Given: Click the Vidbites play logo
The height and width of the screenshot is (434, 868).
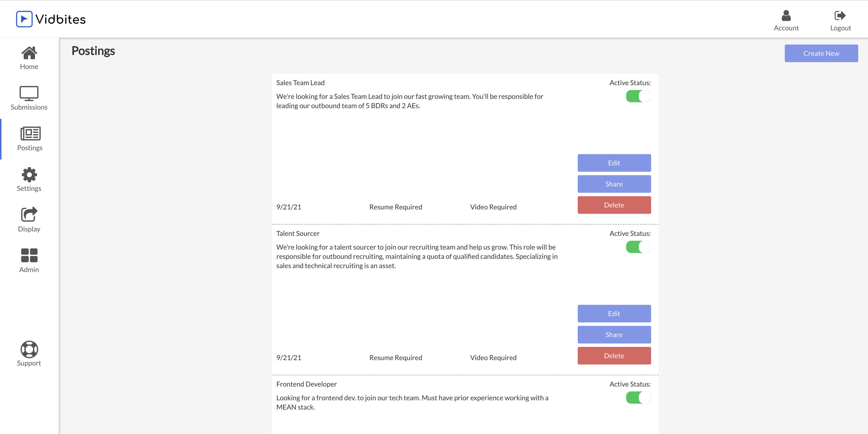Looking at the screenshot, I should coord(24,19).
